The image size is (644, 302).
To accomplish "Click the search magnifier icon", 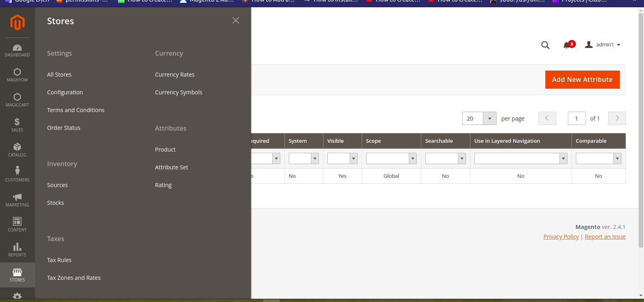I will tap(545, 45).
